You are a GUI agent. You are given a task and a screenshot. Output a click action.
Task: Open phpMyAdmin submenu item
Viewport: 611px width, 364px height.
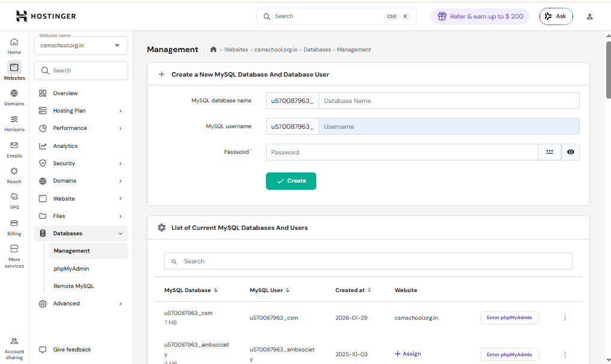pos(71,269)
